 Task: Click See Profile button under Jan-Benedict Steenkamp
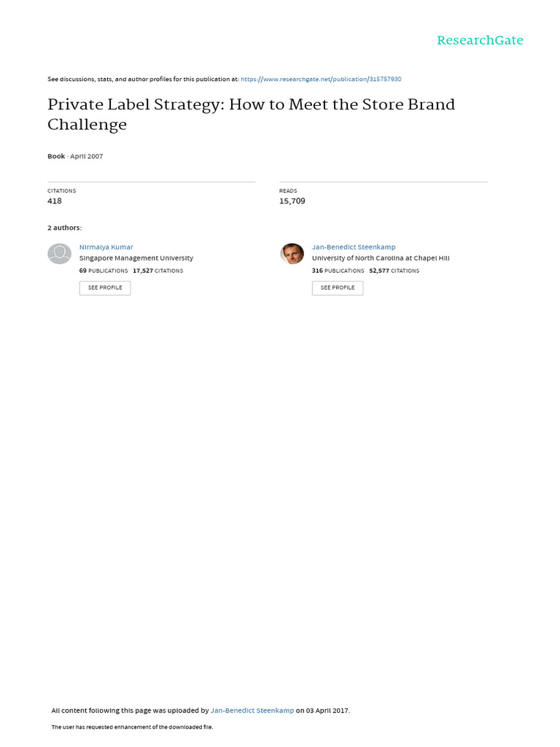click(x=338, y=287)
